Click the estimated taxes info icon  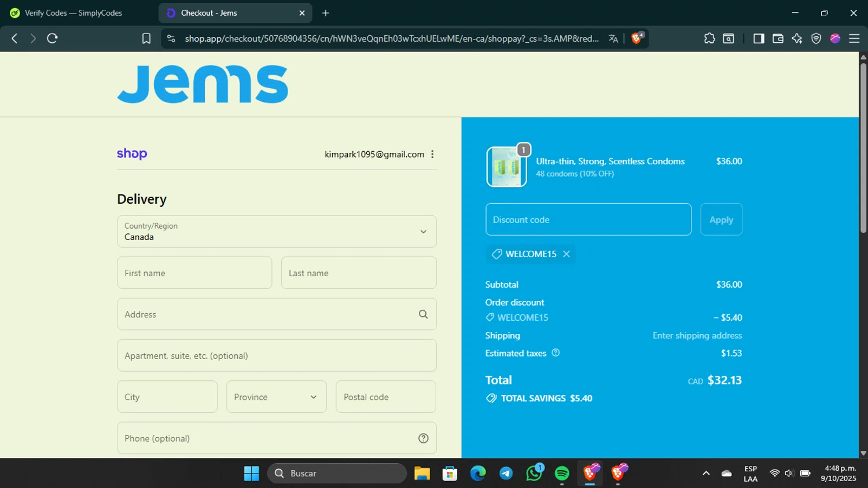click(556, 353)
